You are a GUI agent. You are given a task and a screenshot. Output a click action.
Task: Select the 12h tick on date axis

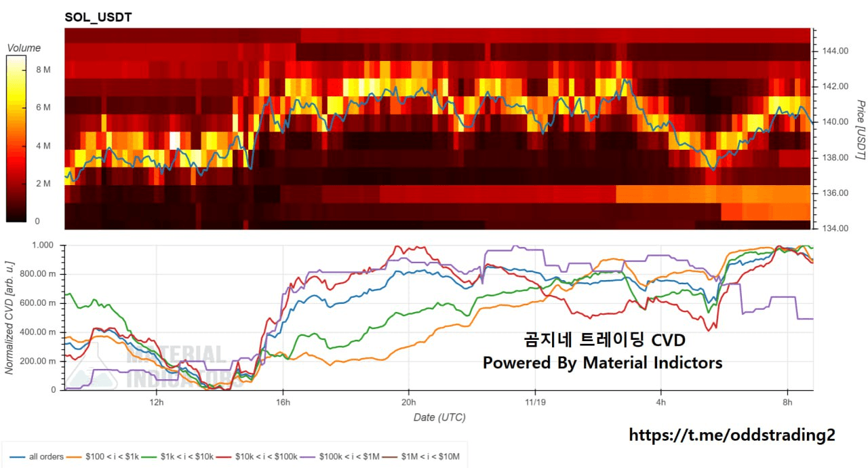coord(156,402)
